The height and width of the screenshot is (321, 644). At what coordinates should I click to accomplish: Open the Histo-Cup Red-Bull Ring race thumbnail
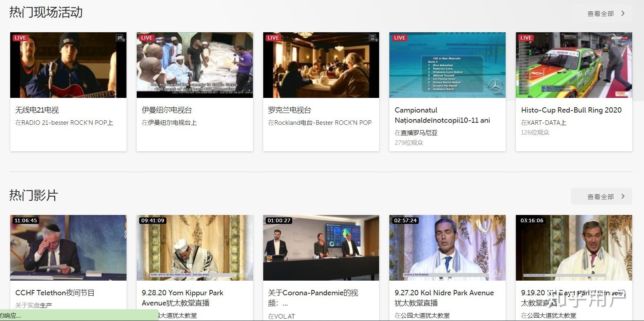(x=574, y=65)
